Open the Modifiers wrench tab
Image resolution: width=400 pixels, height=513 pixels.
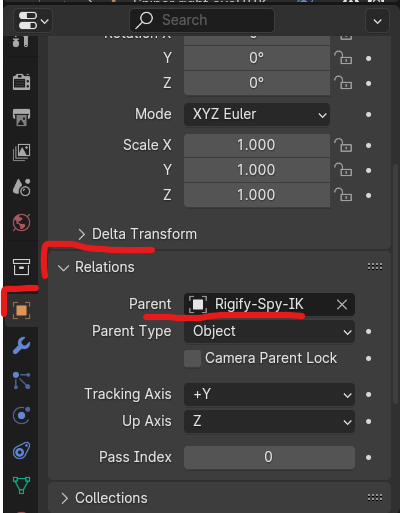22,345
